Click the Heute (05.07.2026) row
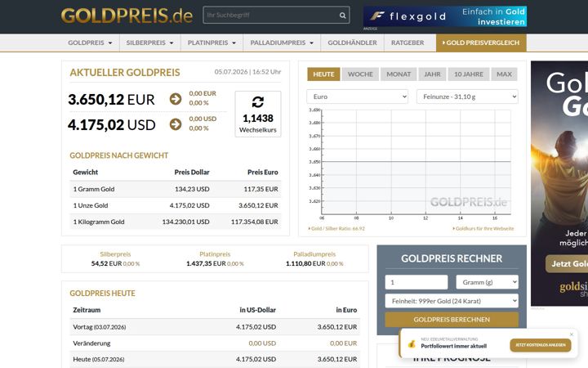Screen dimensions: 588x368 click(x=215, y=359)
